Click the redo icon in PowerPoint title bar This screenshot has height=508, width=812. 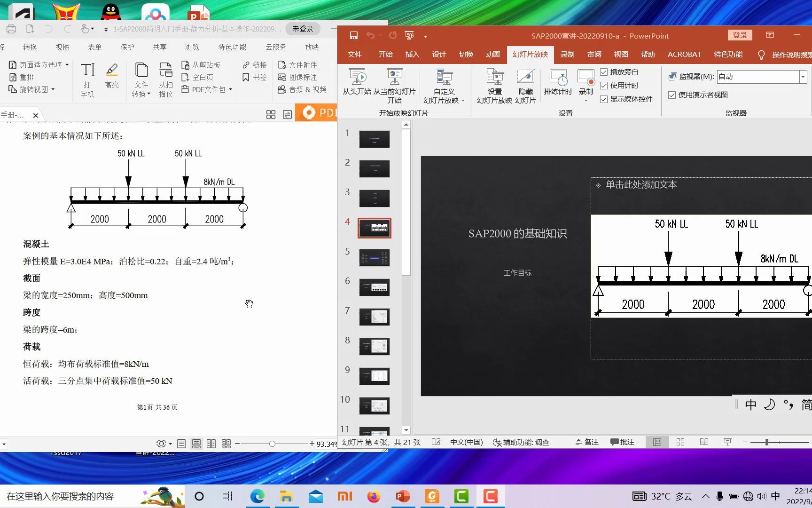393,35
